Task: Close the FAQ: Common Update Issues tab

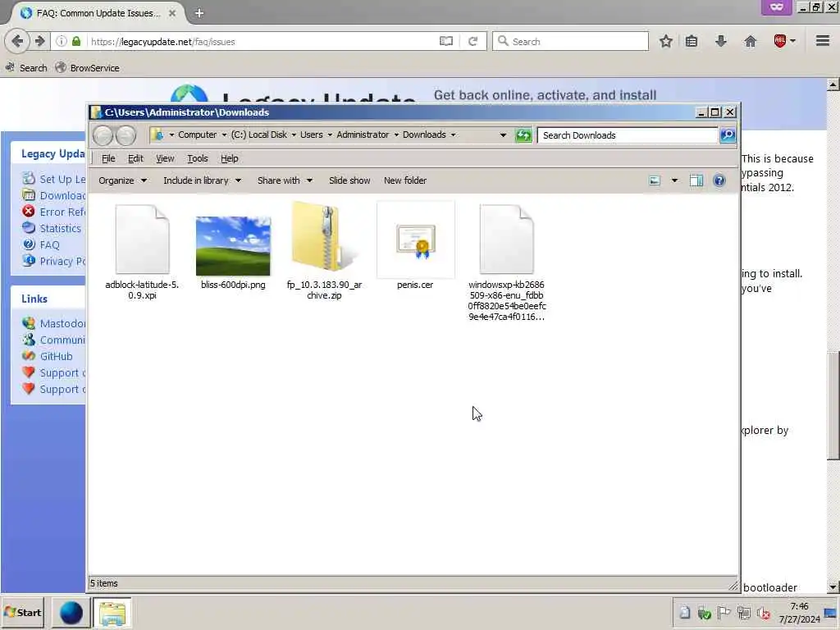Action: (x=172, y=13)
